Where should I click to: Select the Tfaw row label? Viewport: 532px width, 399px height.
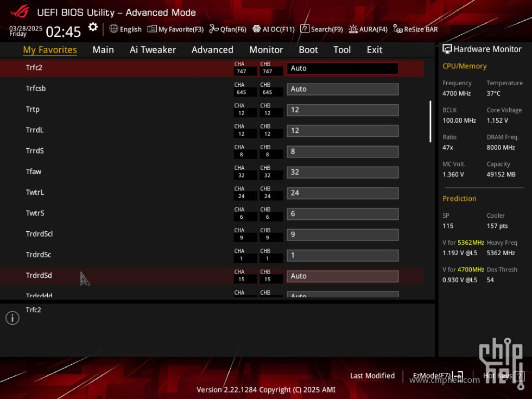point(34,172)
